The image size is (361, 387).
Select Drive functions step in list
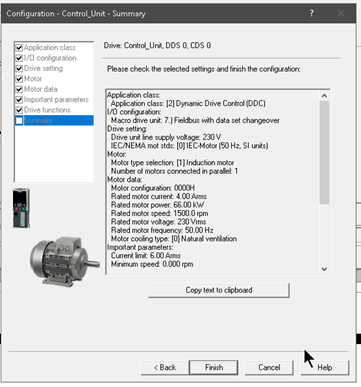click(47, 110)
